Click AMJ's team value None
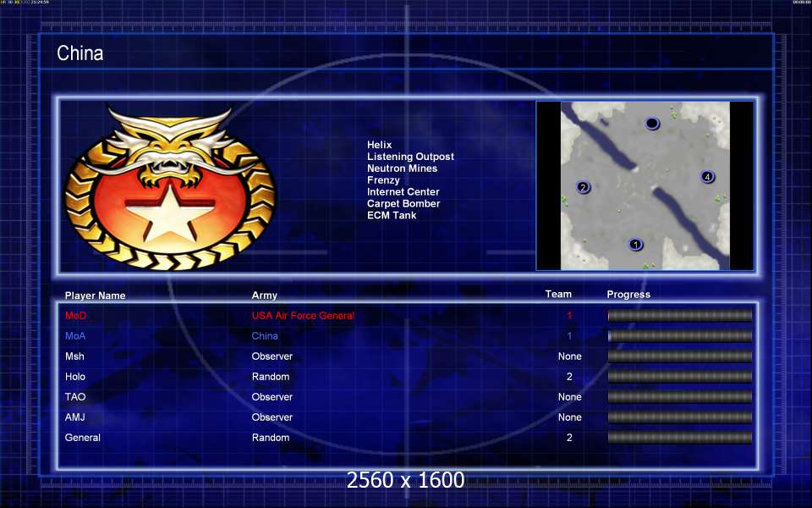This screenshot has width=812, height=508. pos(569,417)
